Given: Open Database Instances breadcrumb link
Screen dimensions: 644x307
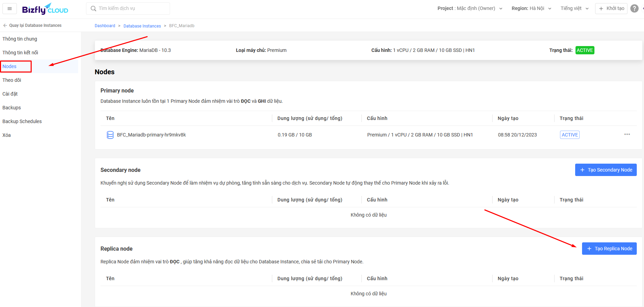Looking at the screenshot, I should (x=142, y=26).
